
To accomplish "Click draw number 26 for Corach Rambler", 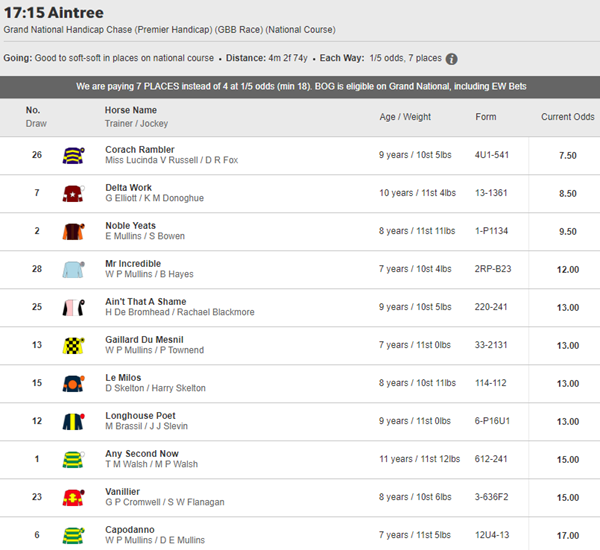I will (x=37, y=155).
